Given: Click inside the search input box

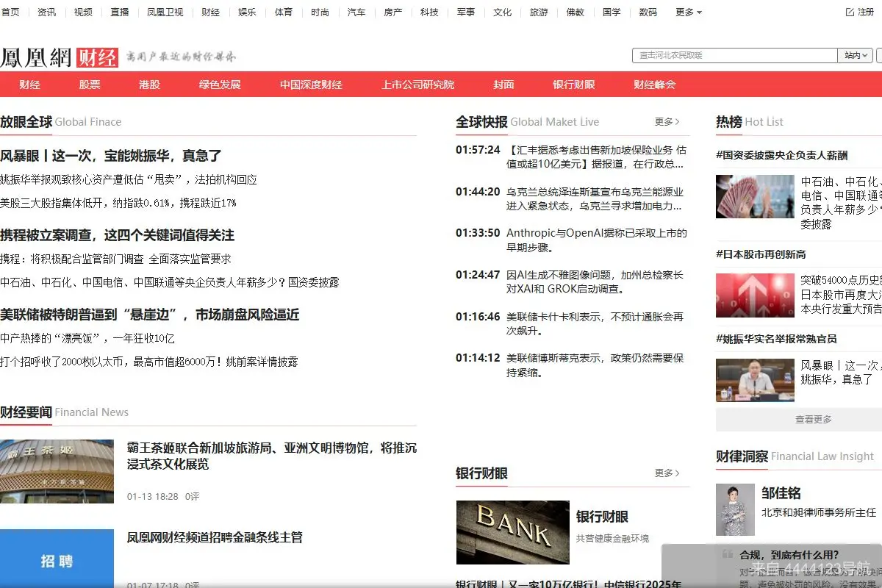Looking at the screenshot, I should 735,55.
